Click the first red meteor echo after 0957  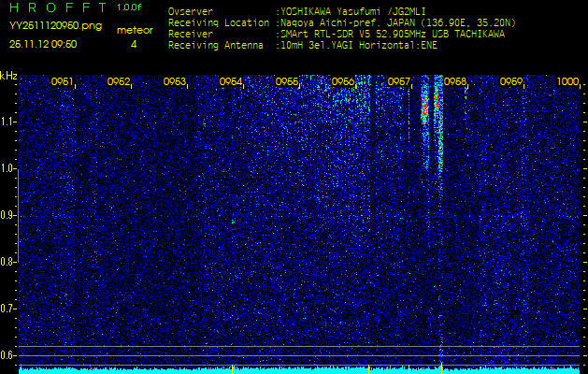pyautogui.click(x=425, y=107)
